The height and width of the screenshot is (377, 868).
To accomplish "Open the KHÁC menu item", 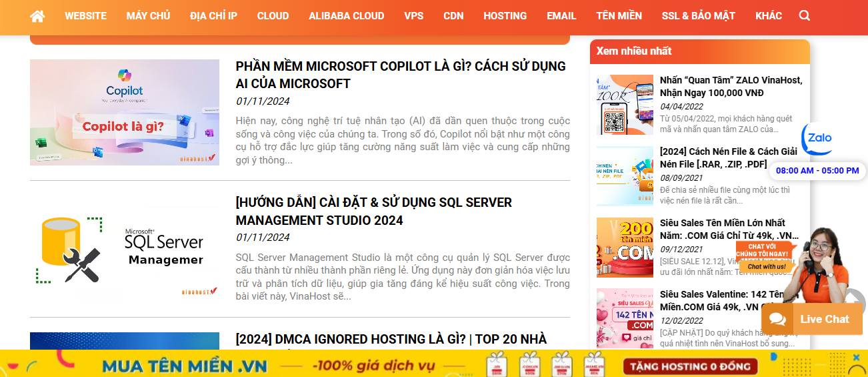I will (769, 16).
